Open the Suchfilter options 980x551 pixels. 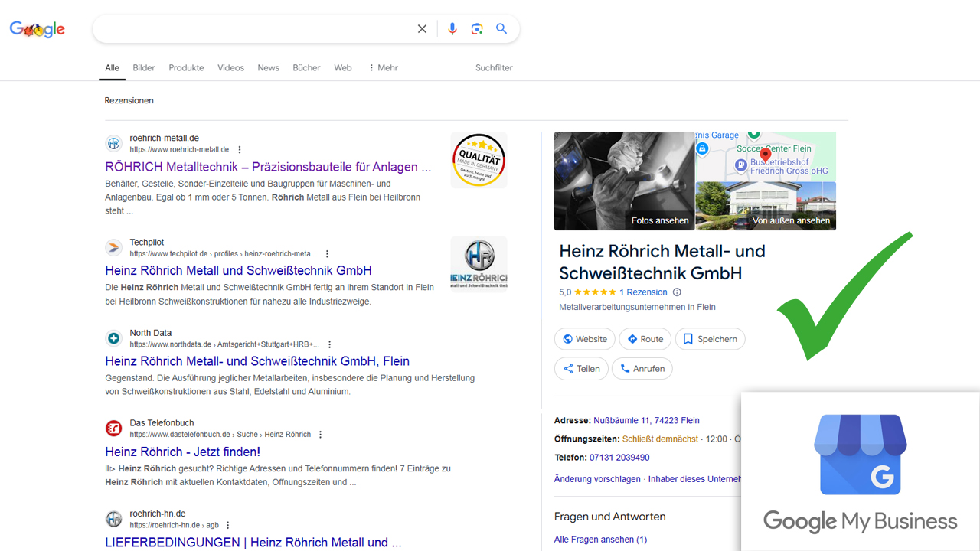coord(494,68)
